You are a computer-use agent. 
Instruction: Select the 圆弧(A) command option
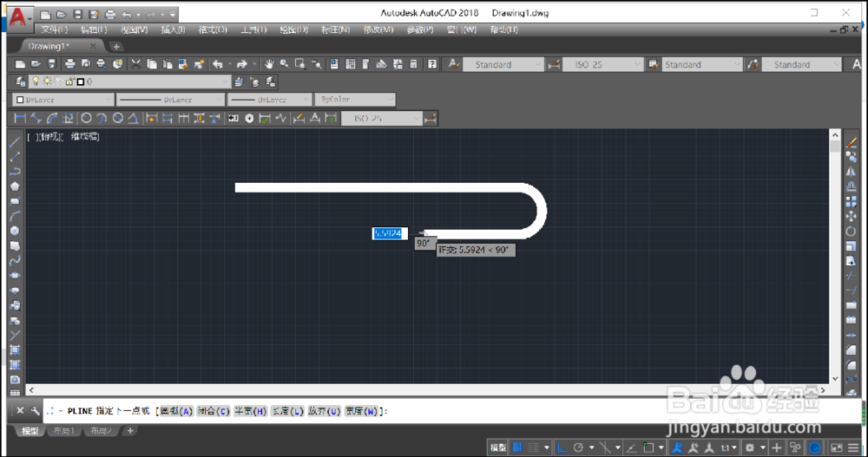(x=176, y=411)
